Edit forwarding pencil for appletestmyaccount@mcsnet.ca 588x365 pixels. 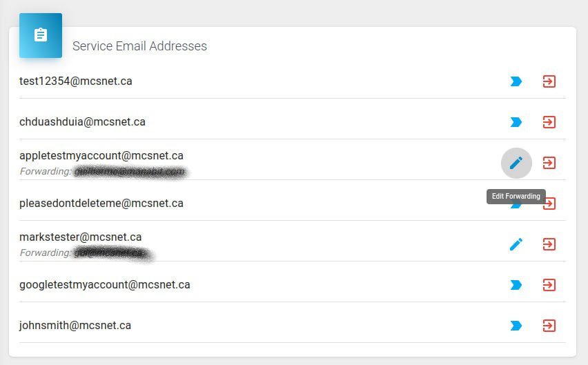(x=516, y=163)
